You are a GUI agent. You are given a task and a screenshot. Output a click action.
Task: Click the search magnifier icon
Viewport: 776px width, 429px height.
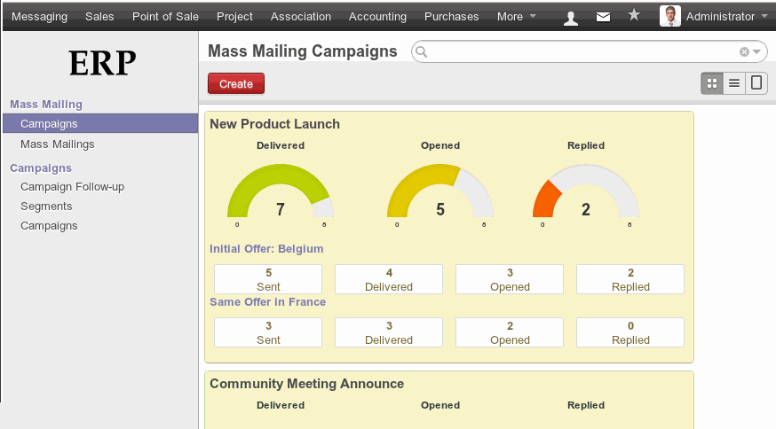coord(421,51)
